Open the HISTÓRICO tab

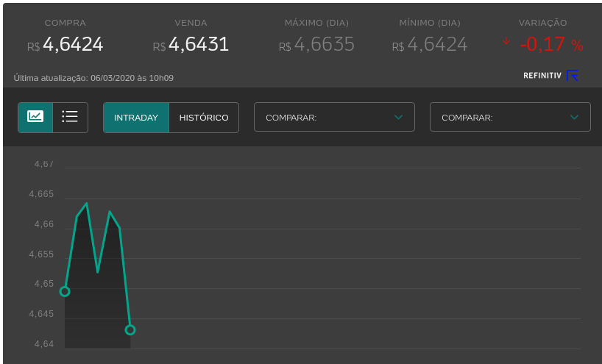point(204,118)
